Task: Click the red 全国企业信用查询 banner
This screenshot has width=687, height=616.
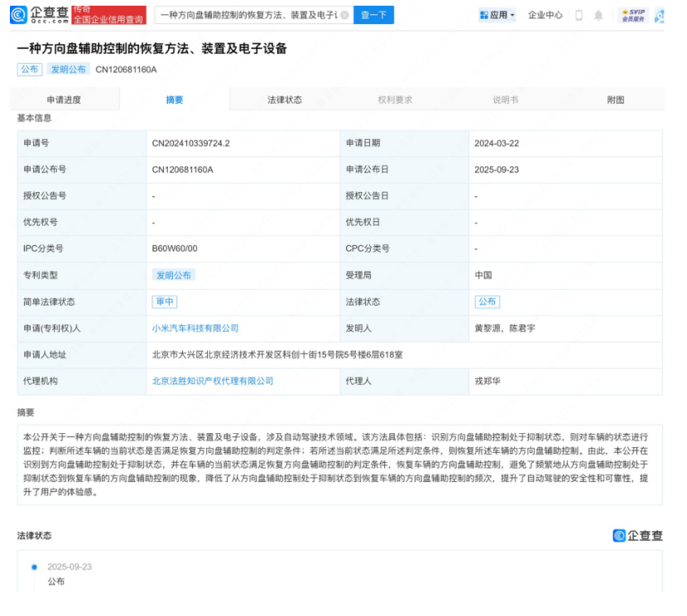Action: point(108,16)
